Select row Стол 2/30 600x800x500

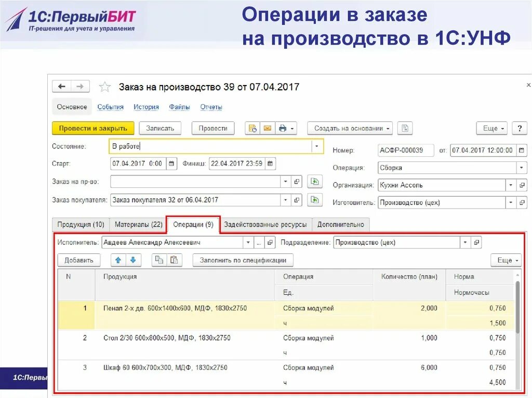tap(286, 345)
